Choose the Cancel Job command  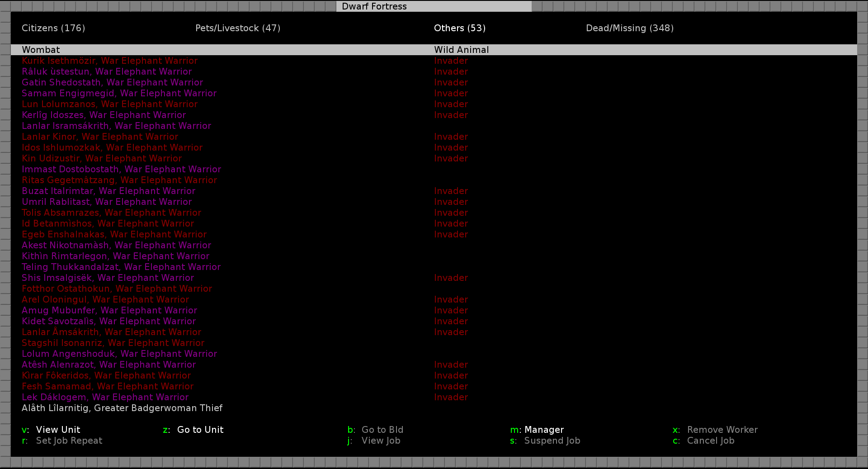710,441
